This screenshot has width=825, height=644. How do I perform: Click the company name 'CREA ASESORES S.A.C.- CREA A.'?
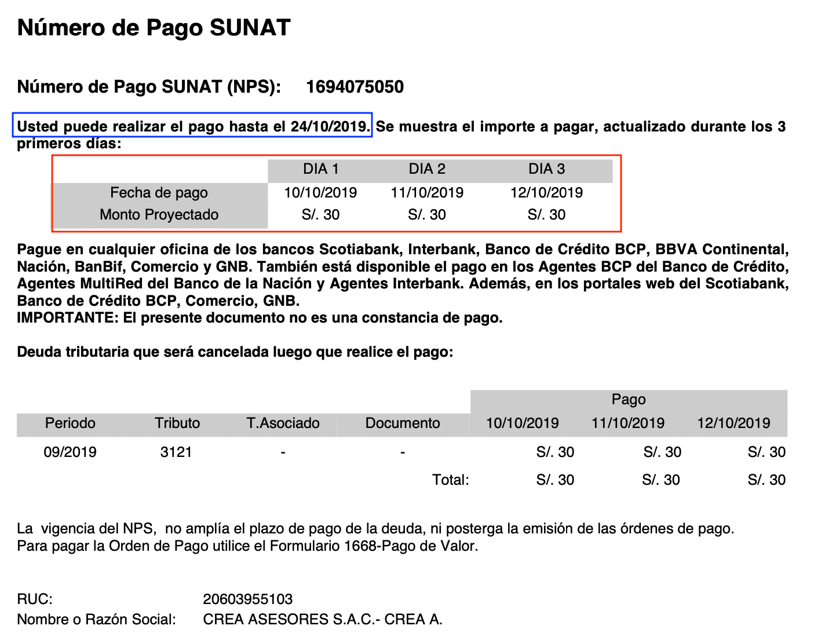coord(323,620)
